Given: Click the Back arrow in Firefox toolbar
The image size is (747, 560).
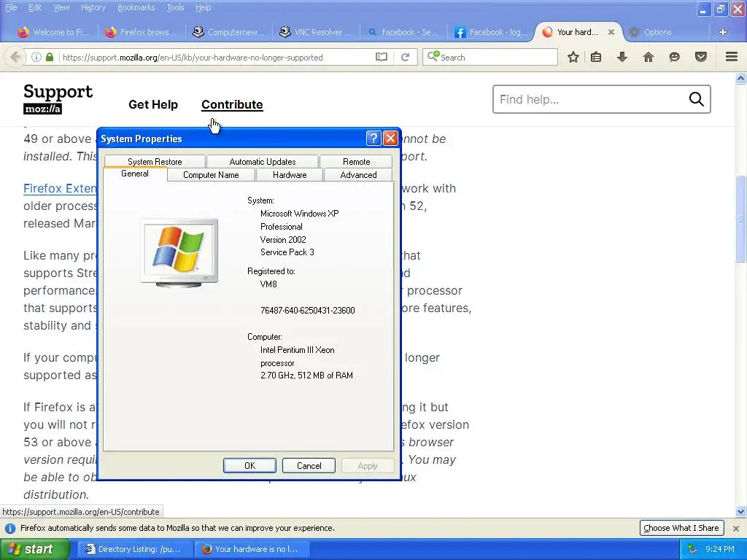Looking at the screenshot, I should 15,57.
